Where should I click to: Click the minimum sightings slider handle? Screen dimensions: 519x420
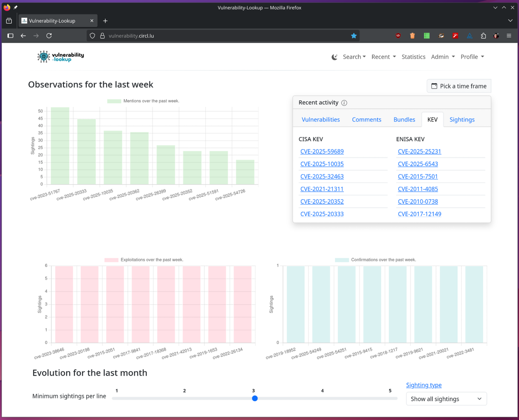tap(255, 398)
